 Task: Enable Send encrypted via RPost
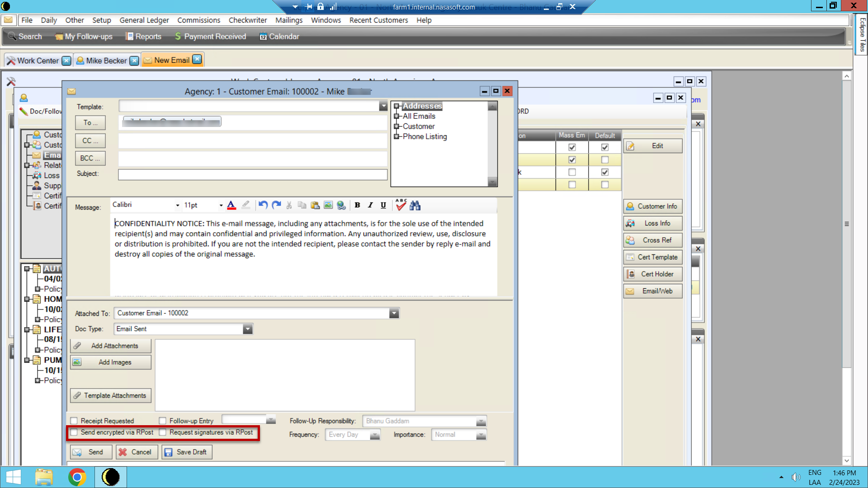pos(74,432)
